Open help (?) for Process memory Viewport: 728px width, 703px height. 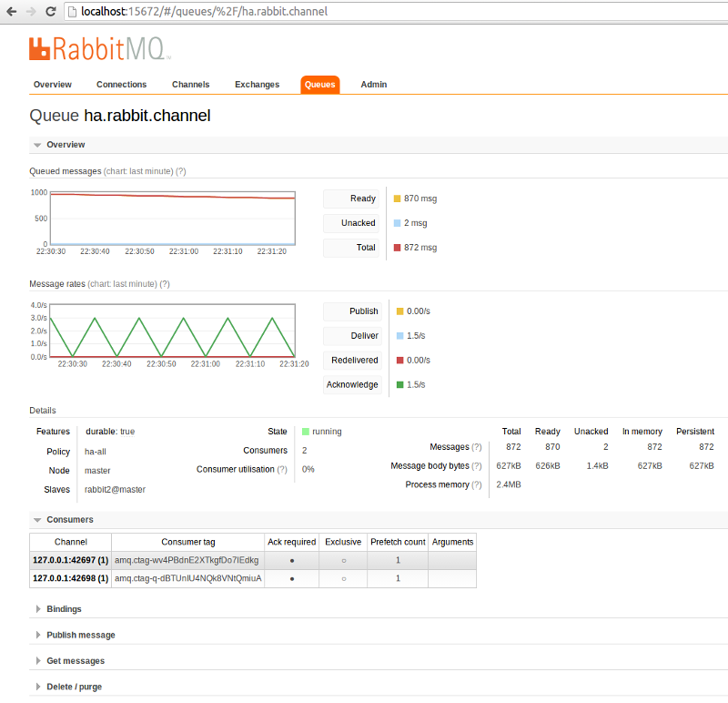477,484
